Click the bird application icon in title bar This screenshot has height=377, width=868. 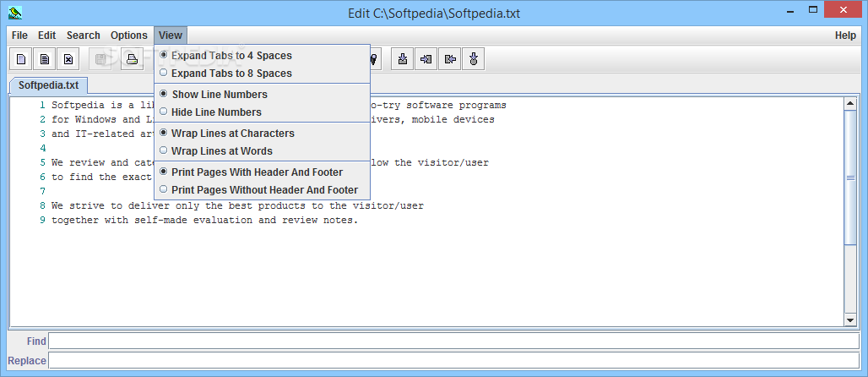(15, 12)
